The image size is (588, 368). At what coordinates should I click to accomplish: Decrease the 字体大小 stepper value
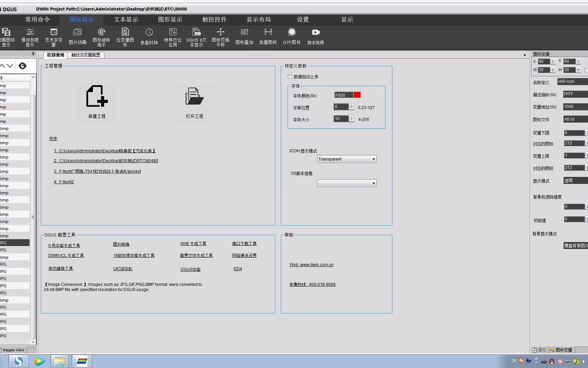click(x=352, y=120)
